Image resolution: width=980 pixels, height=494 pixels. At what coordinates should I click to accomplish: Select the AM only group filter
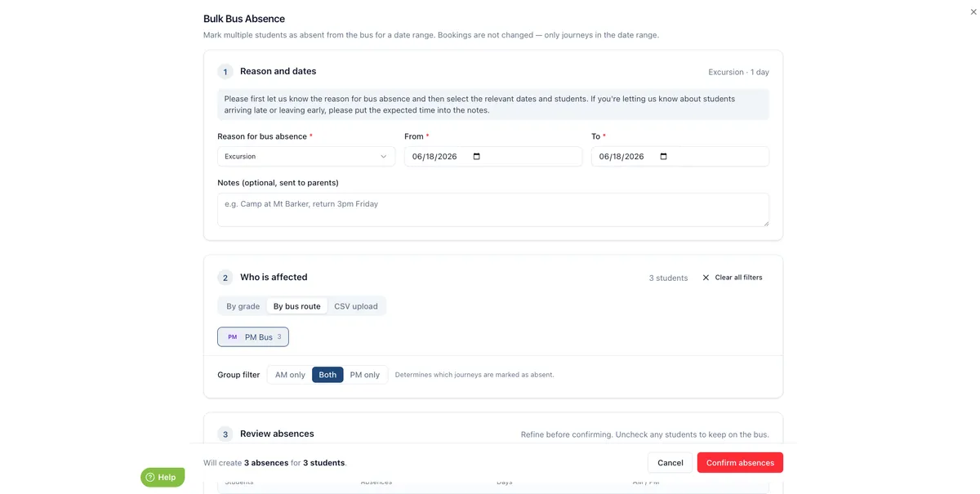(x=290, y=375)
